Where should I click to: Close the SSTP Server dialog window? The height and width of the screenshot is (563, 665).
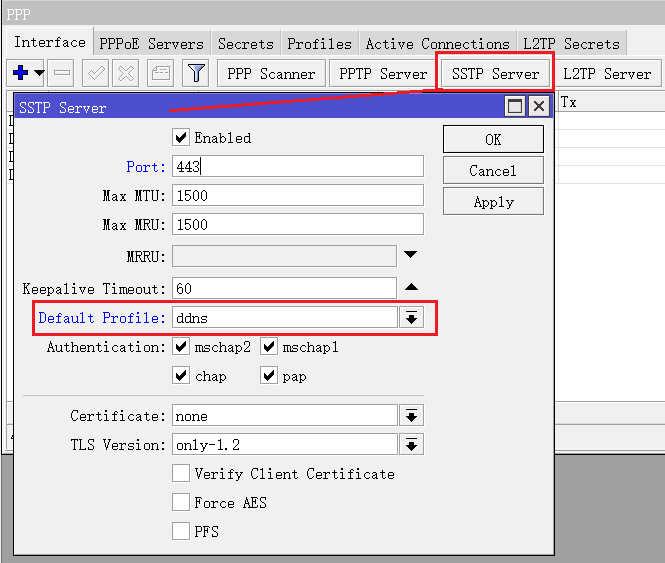coord(539,106)
